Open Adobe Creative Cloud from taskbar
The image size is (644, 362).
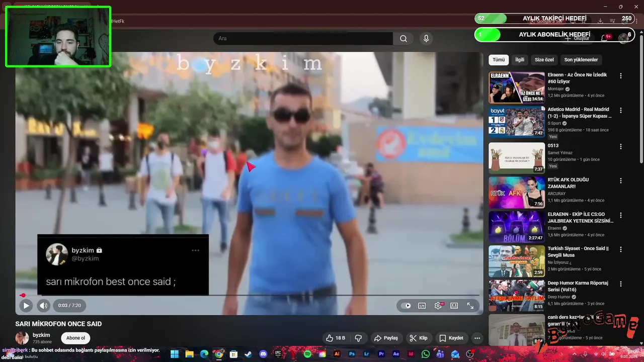pos(322,354)
